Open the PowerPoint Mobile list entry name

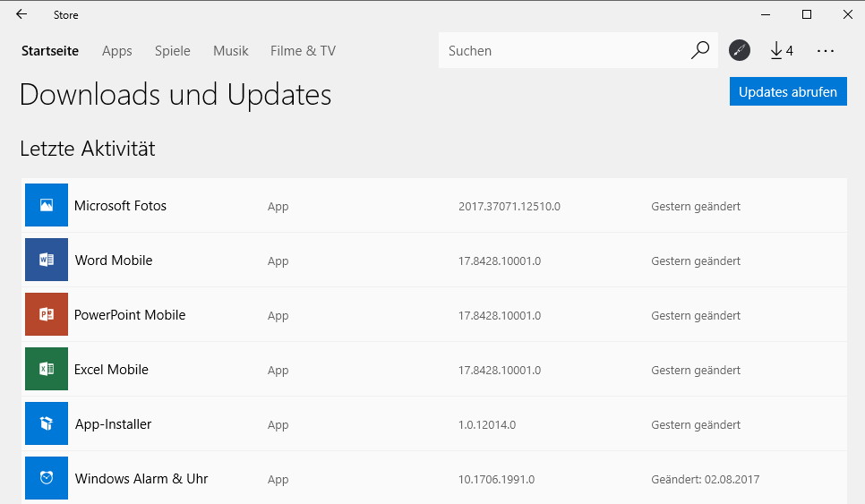tap(130, 315)
